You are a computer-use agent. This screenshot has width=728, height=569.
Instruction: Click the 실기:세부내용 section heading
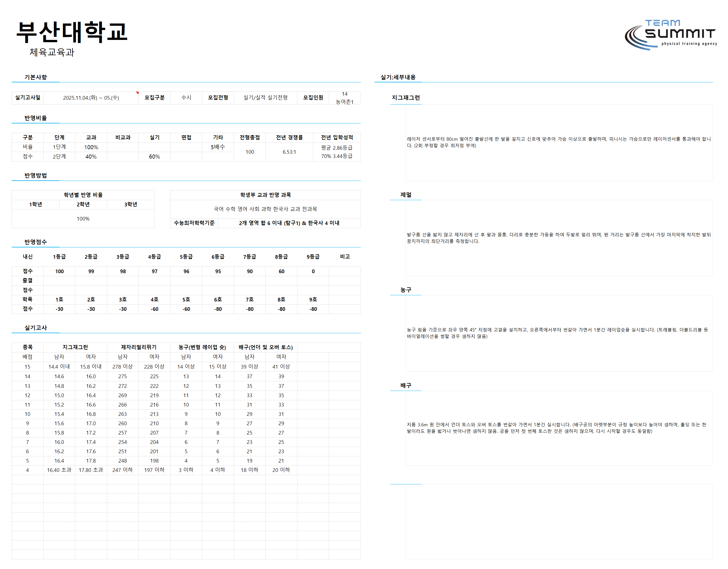tap(398, 77)
